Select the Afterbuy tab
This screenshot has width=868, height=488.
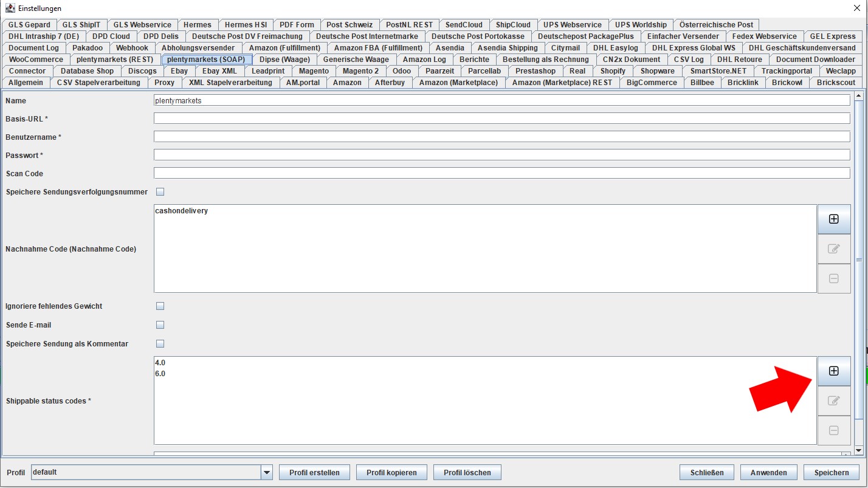(x=390, y=83)
